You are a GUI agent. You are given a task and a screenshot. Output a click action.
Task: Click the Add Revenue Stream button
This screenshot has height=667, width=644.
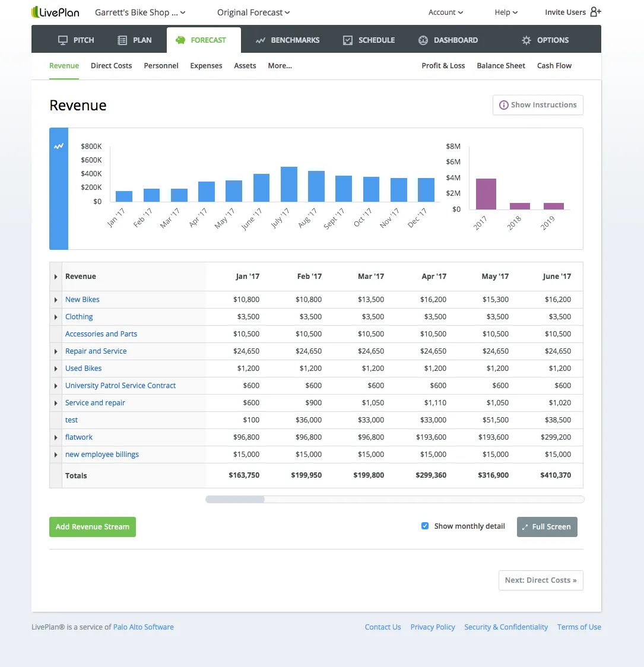93,527
